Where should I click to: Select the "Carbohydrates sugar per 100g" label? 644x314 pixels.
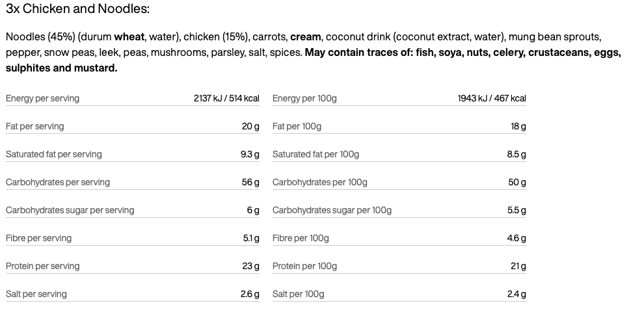[332, 211]
